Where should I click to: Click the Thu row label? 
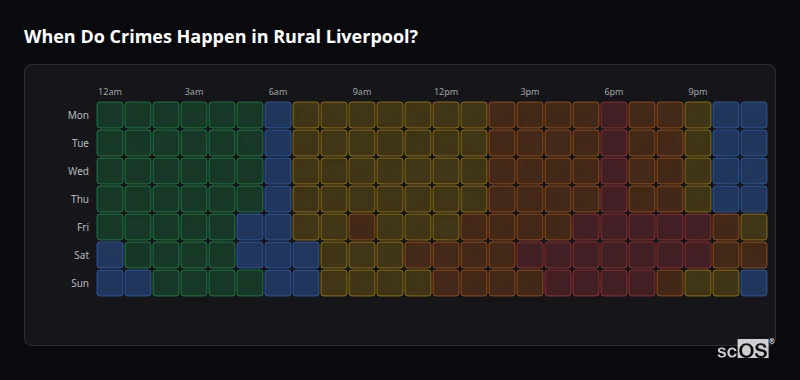[x=80, y=199]
